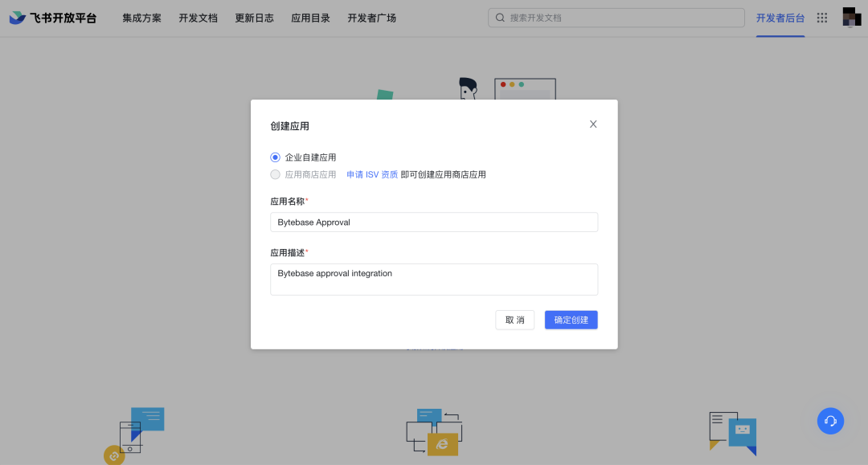Click the 应用描述 text area

[x=434, y=279]
